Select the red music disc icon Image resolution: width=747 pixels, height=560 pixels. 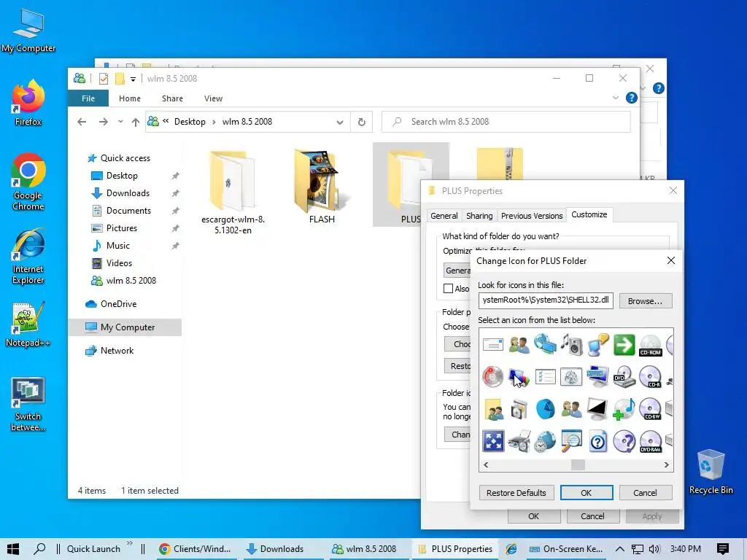pos(492,377)
